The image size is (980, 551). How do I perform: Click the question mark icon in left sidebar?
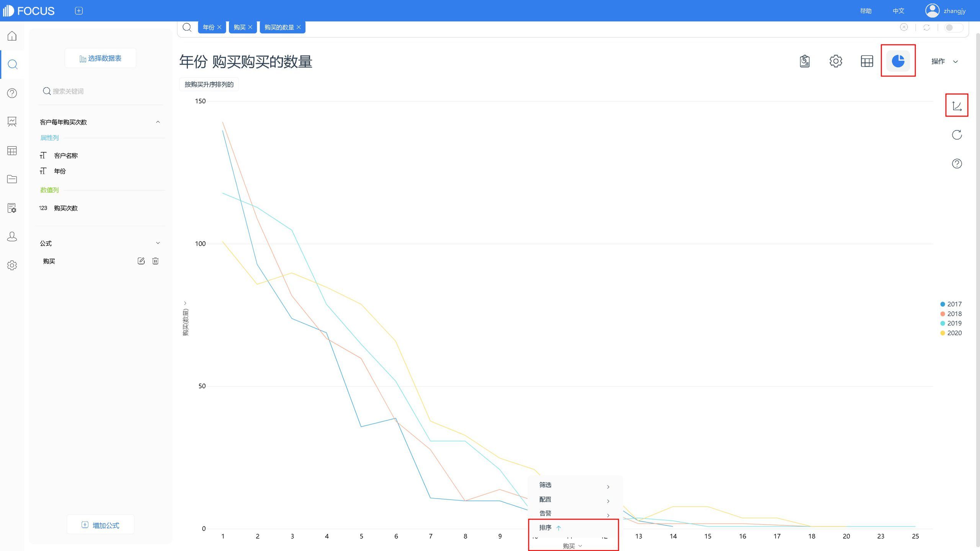click(x=12, y=93)
